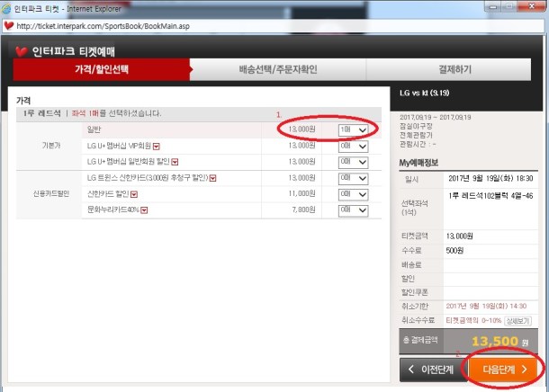Open info icon next to 신한카드 할인
549x392 pixels.
(x=134, y=194)
